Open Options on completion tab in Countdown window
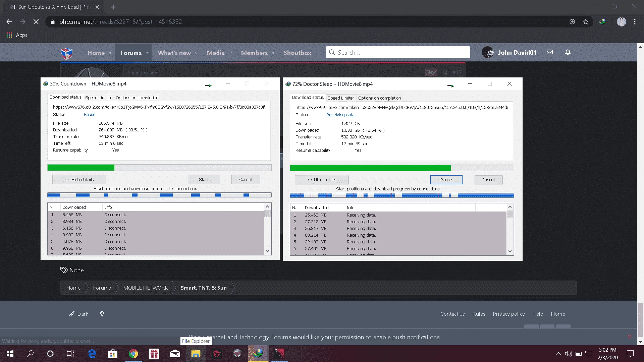The height and width of the screenshot is (362, 644). (137, 98)
